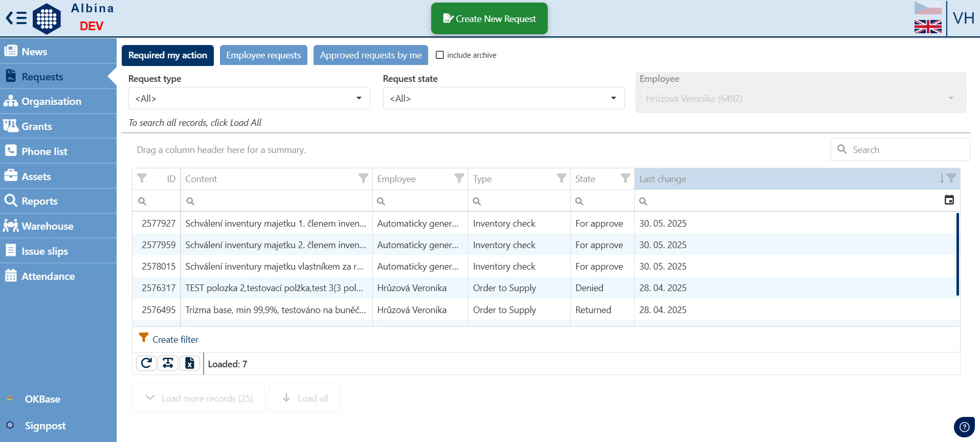Open Organisation in sidebar

[x=58, y=101]
